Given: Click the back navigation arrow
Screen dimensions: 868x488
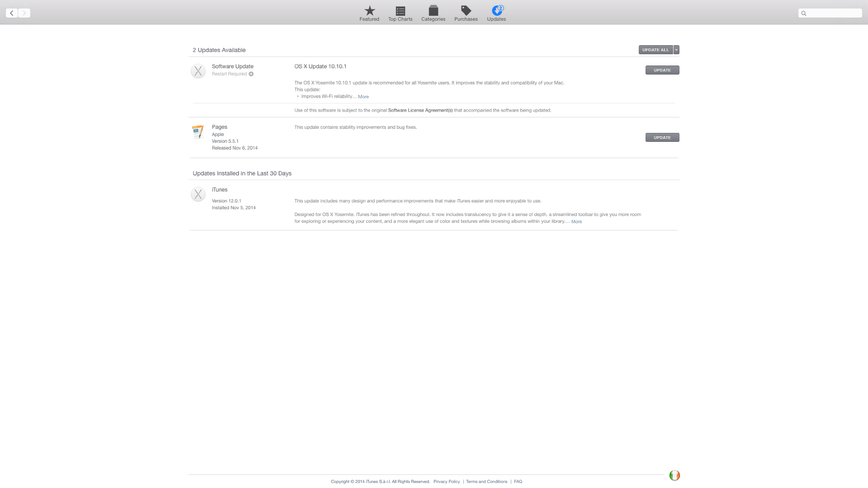Looking at the screenshot, I should tap(11, 13).
